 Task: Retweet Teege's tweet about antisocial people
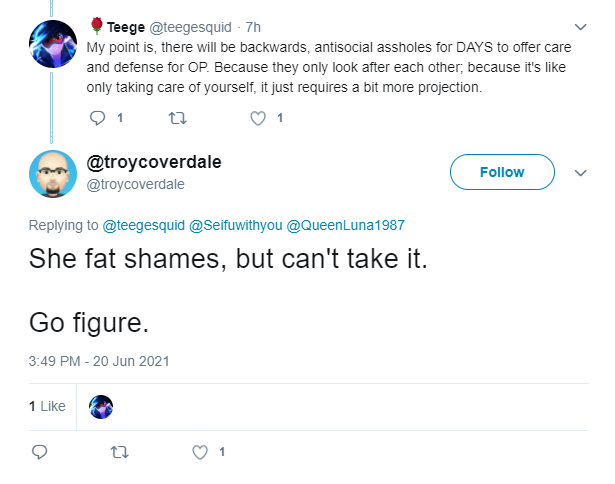(x=177, y=118)
